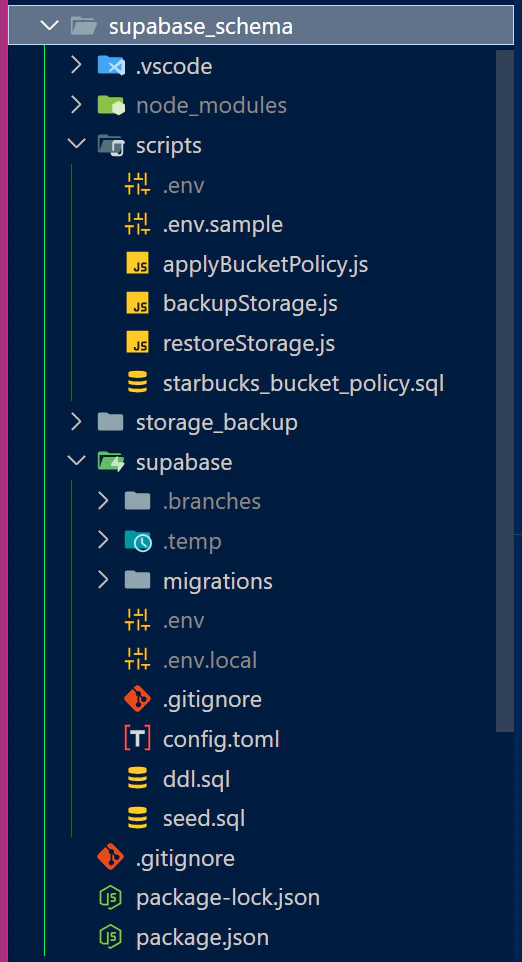Expand the storage_backup folder chevron

[76, 421]
